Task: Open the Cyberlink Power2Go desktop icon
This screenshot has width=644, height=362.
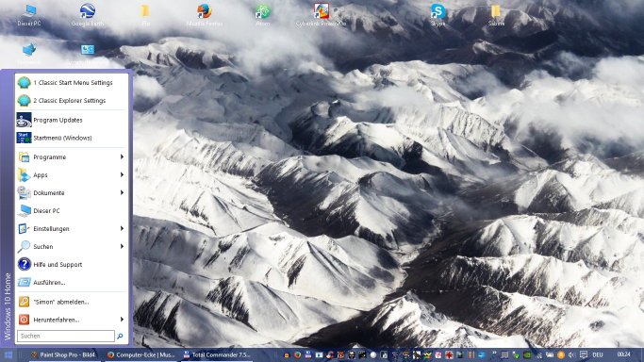Action: click(322, 15)
